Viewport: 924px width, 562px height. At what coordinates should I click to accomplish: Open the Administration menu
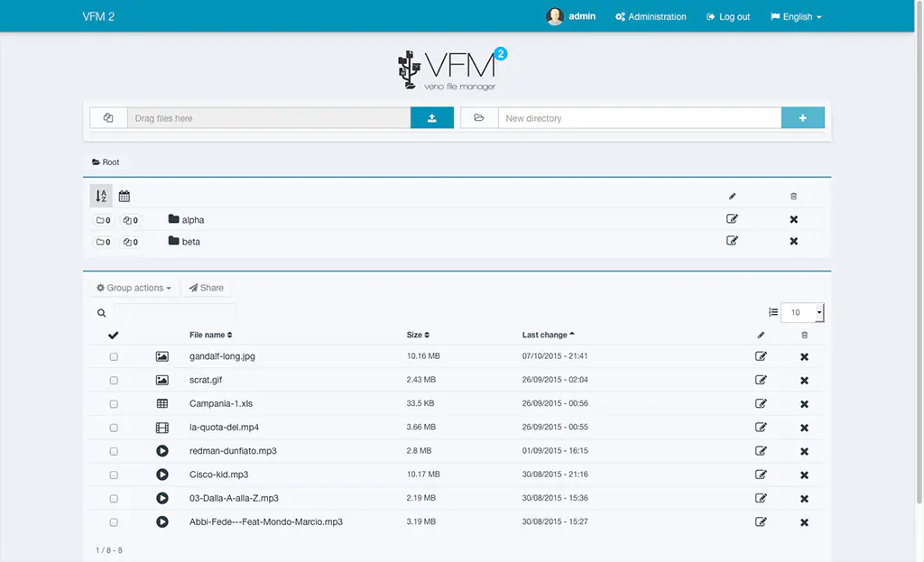tap(650, 16)
